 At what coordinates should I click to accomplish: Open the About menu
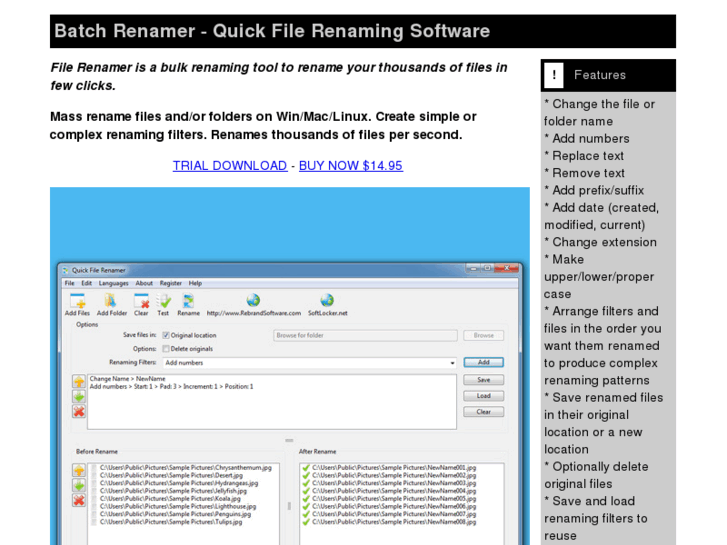pos(144,283)
